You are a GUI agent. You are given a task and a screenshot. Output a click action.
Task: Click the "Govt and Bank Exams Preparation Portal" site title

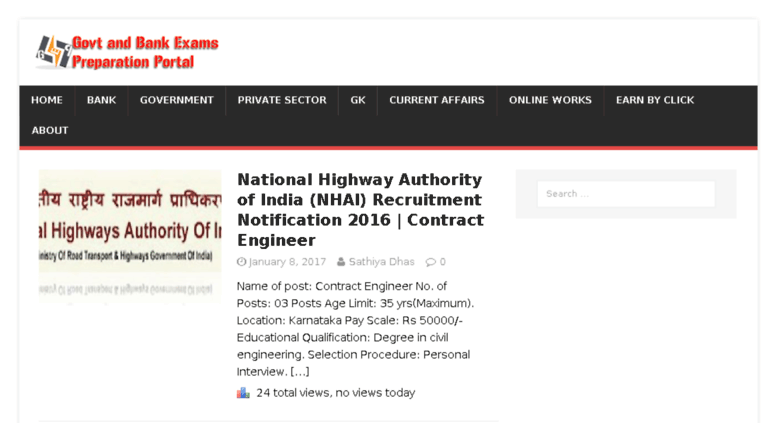[x=145, y=53]
